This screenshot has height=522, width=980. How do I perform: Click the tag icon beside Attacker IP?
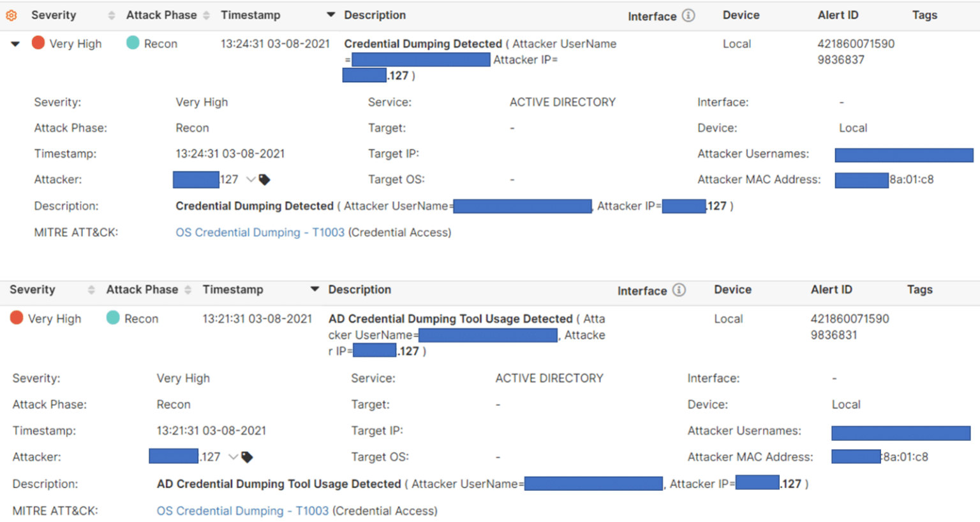pyautogui.click(x=264, y=179)
